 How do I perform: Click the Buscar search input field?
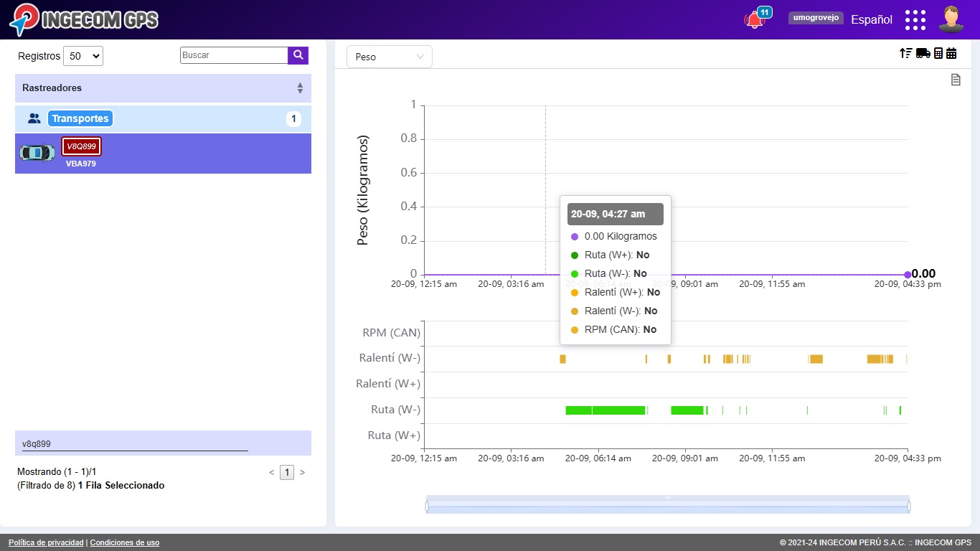(234, 55)
